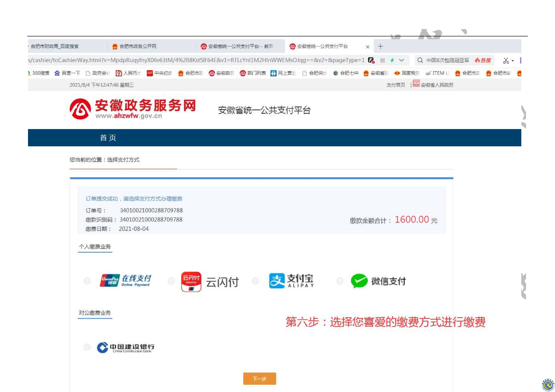This screenshot has height=392, width=555.
Task: Click the blocked Flash plugin icon
Action: click(371, 61)
